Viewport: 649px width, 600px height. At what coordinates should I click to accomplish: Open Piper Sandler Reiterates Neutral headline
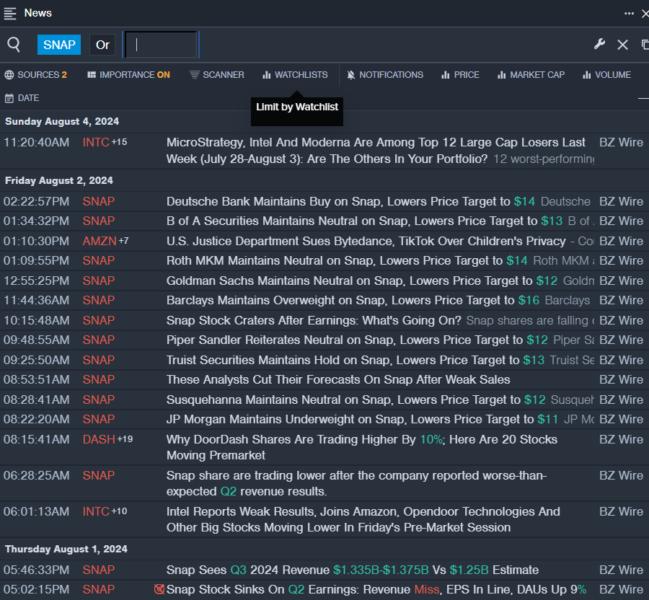357,340
